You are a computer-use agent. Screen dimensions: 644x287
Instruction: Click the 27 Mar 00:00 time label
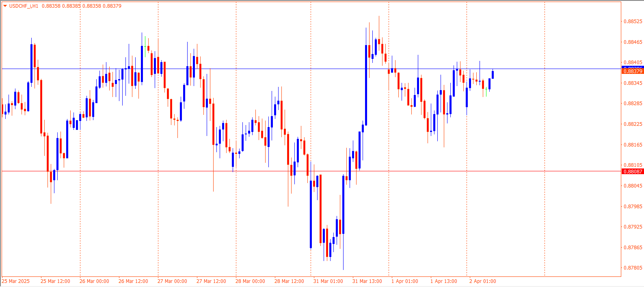coord(172,281)
